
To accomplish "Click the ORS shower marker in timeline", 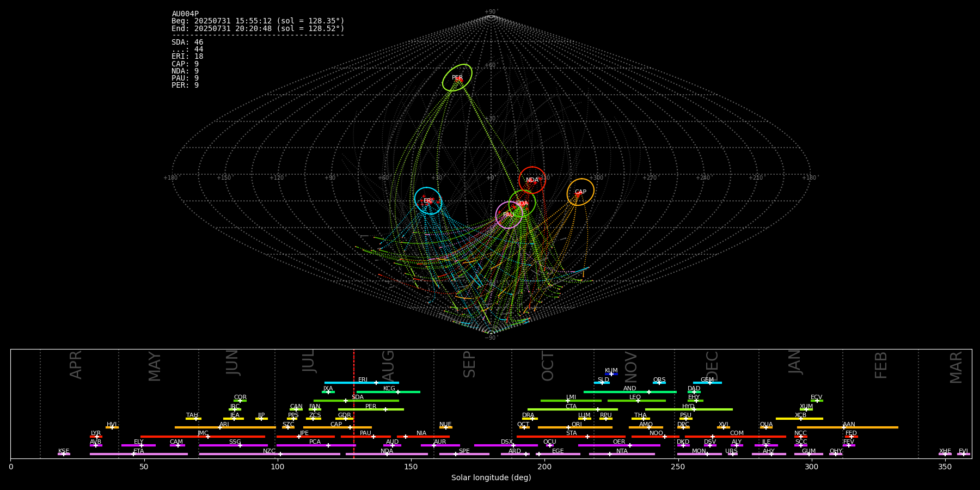I will tap(659, 383).
